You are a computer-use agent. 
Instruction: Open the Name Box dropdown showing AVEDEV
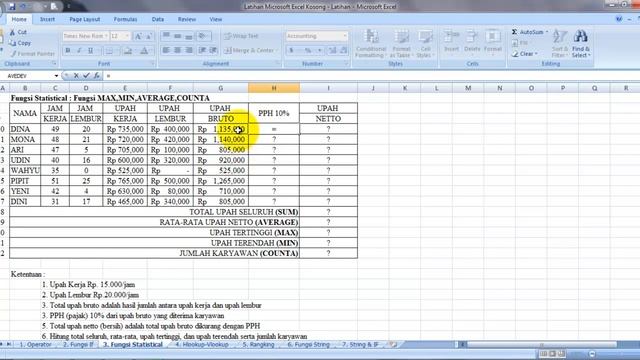pyautogui.click(x=56, y=76)
